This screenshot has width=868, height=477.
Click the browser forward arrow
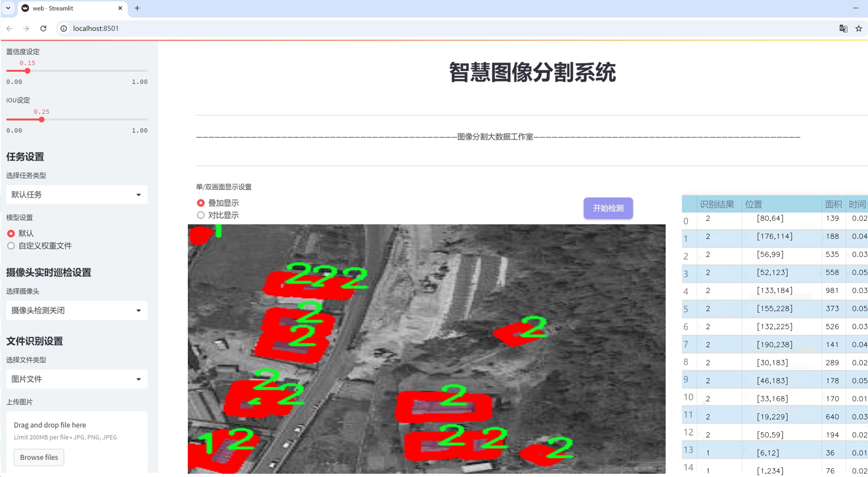click(26, 28)
